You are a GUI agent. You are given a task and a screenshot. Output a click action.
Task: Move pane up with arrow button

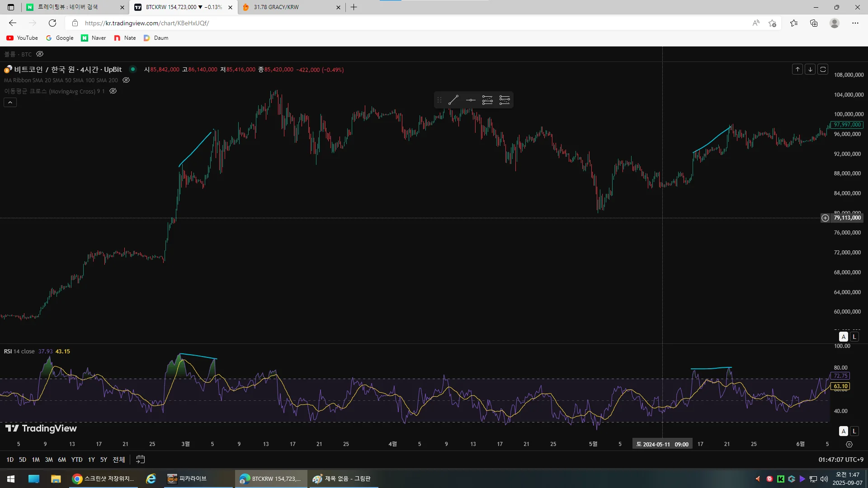click(x=797, y=69)
